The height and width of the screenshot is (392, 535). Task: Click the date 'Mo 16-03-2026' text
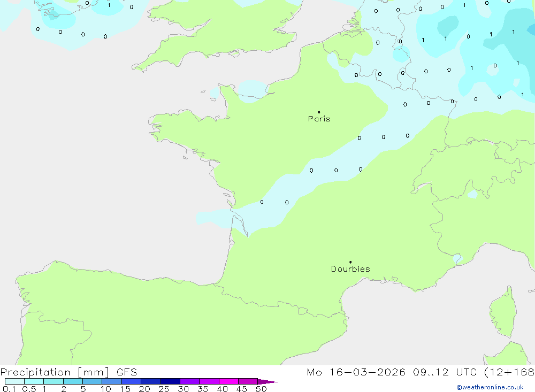pos(356,372)
